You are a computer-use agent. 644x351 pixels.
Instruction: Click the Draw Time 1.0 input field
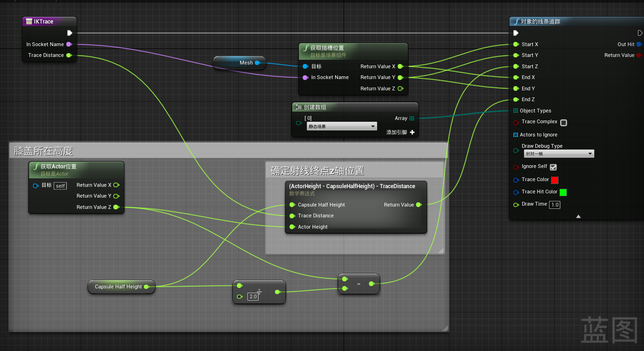click(554, 204)
